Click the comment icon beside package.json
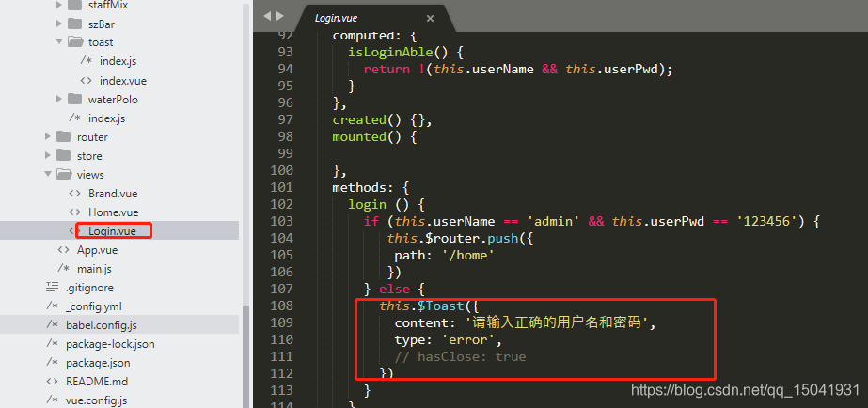The width and height of the screenshot is (868, 408). pyautogui.click(x=52, y=363)
